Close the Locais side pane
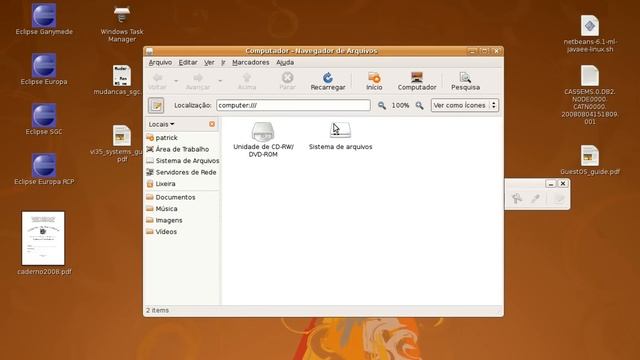Image resolution: width=640 pixels, height=360 pixels. pyautogui.click(x=212, y=124)
